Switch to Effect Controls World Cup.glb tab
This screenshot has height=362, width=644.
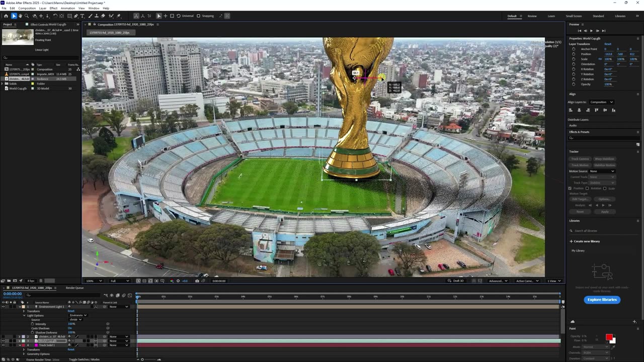tap(48, 24)
